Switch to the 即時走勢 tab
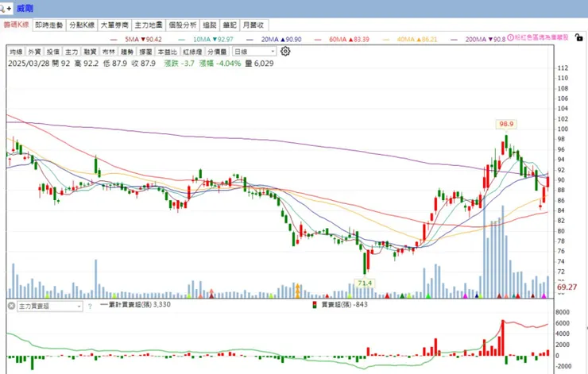588x374 pixels. coord(49,25)
